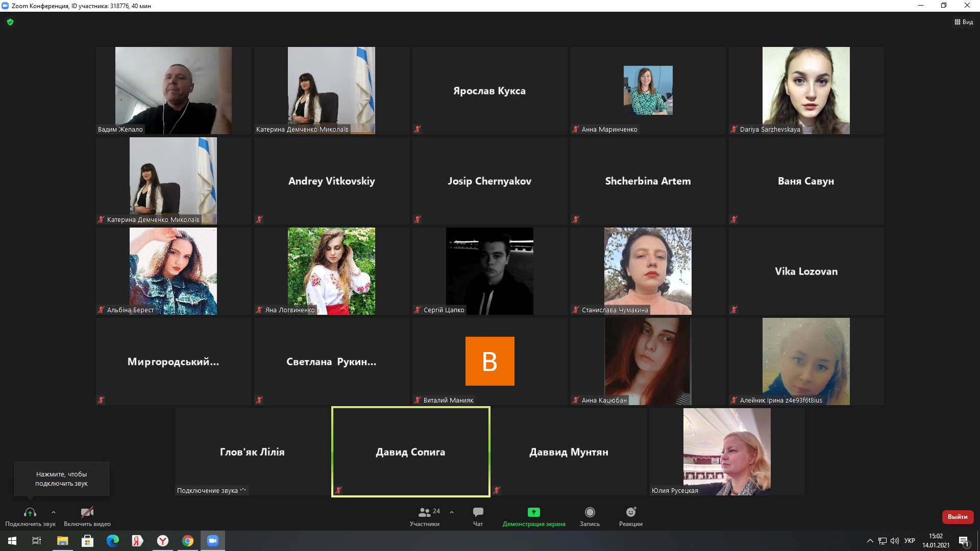
Task: Click the Record circle icon
Action: pos(590,512)
